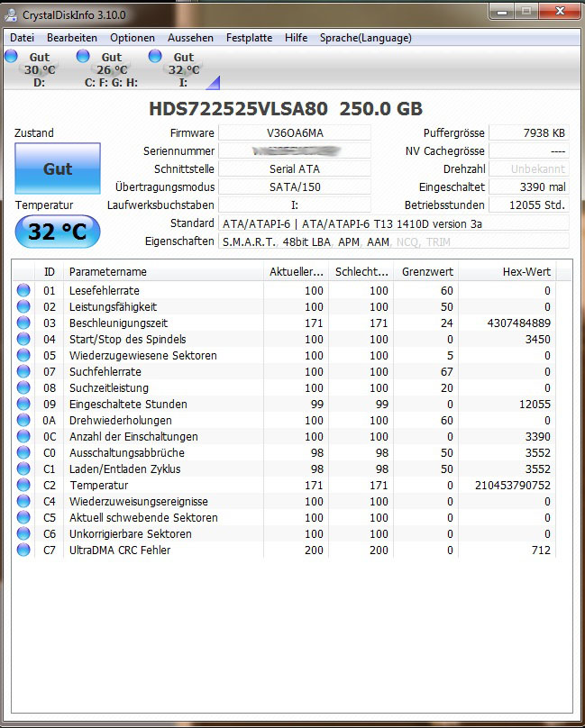Click the Standard field ATA/ATAPI-6

click(x=394, y=223)
